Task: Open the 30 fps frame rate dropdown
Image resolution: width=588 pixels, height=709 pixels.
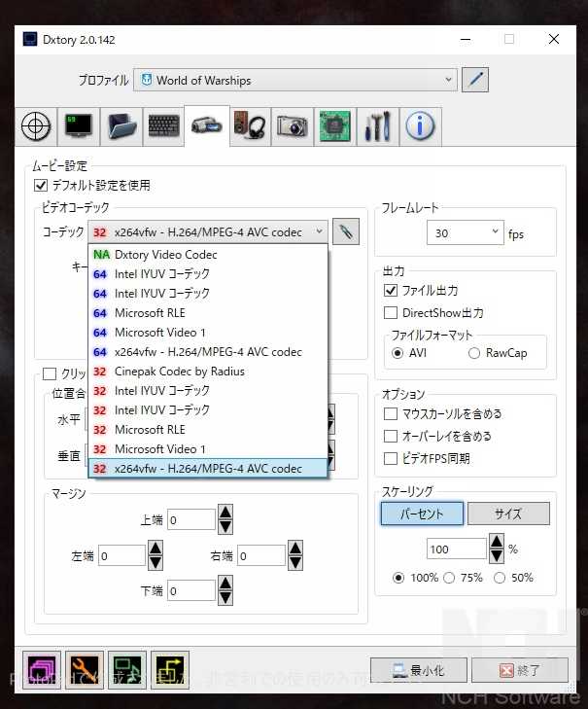Action: click(x=466, y=232)
